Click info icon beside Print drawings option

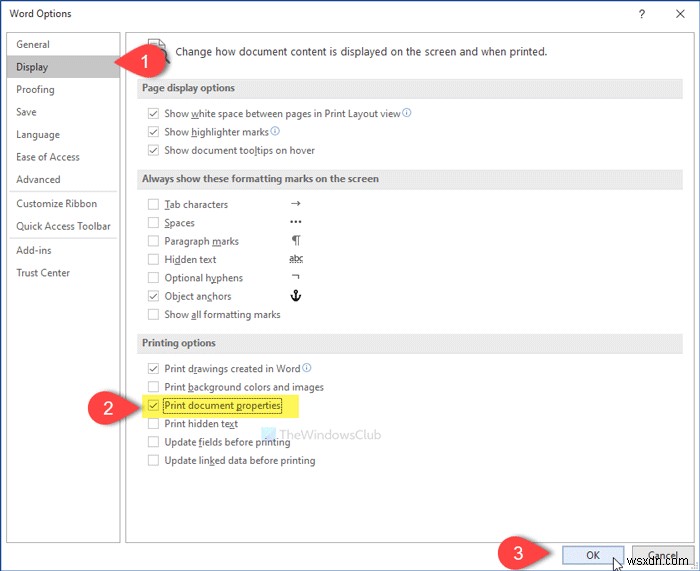(307, 367)
